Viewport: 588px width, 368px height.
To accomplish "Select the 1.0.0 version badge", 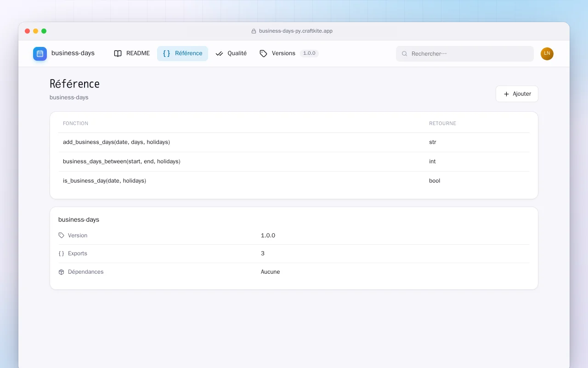I will click(x=309, y=53).
